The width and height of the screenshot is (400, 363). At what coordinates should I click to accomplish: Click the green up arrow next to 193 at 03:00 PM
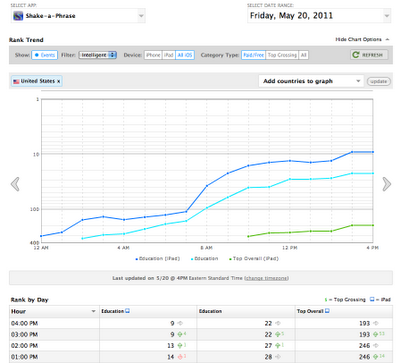click(x=376, y=334)
